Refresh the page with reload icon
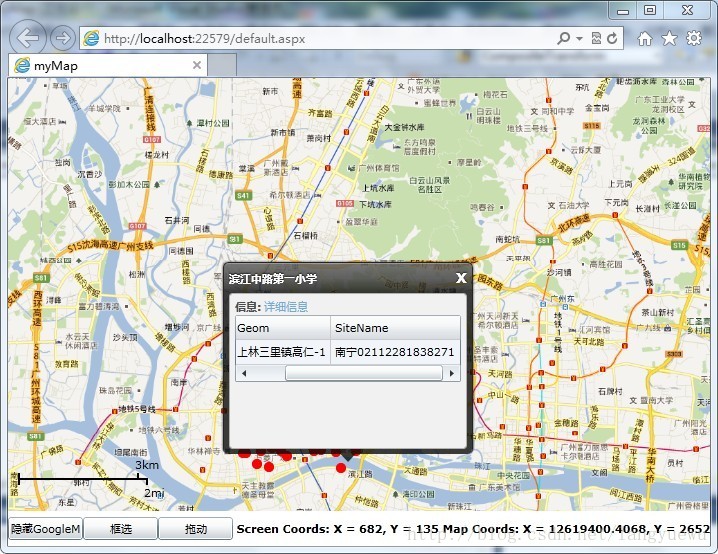 [612, 38]
